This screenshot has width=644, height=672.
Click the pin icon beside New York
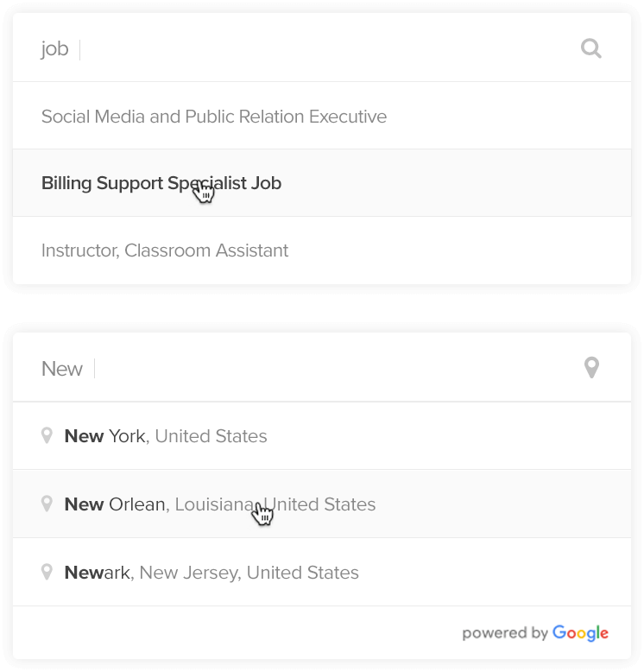[x=47, y=435]
